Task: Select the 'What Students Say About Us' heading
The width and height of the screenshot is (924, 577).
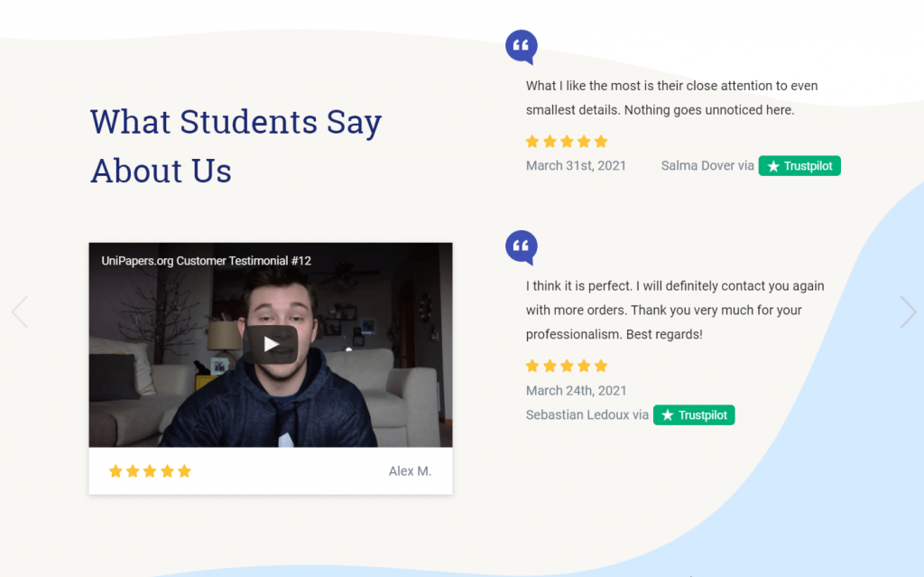Action: pos(235,144)
